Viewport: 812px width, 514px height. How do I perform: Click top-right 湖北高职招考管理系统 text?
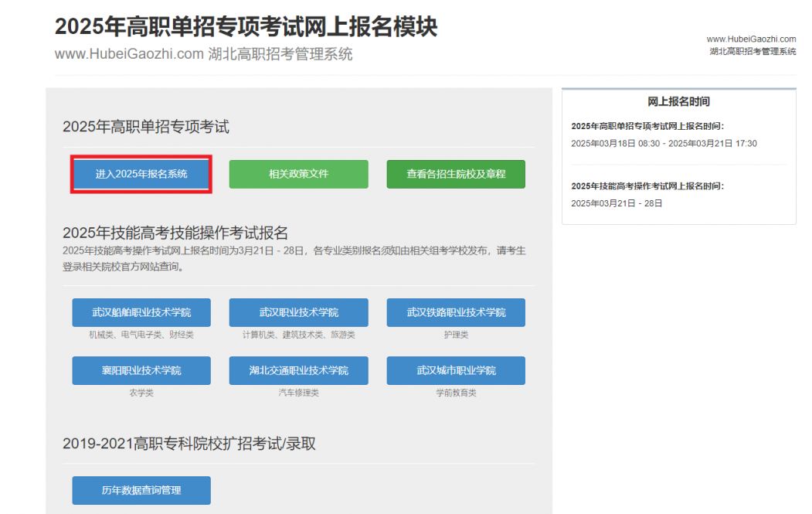click(753, 51)
